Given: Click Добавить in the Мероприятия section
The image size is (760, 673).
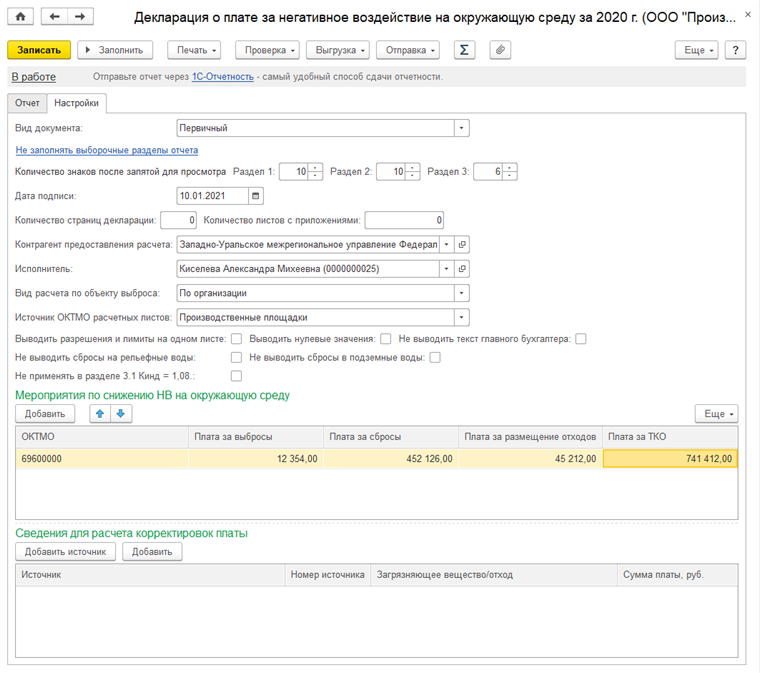Looking at the screenshot, I should point(45,414).
